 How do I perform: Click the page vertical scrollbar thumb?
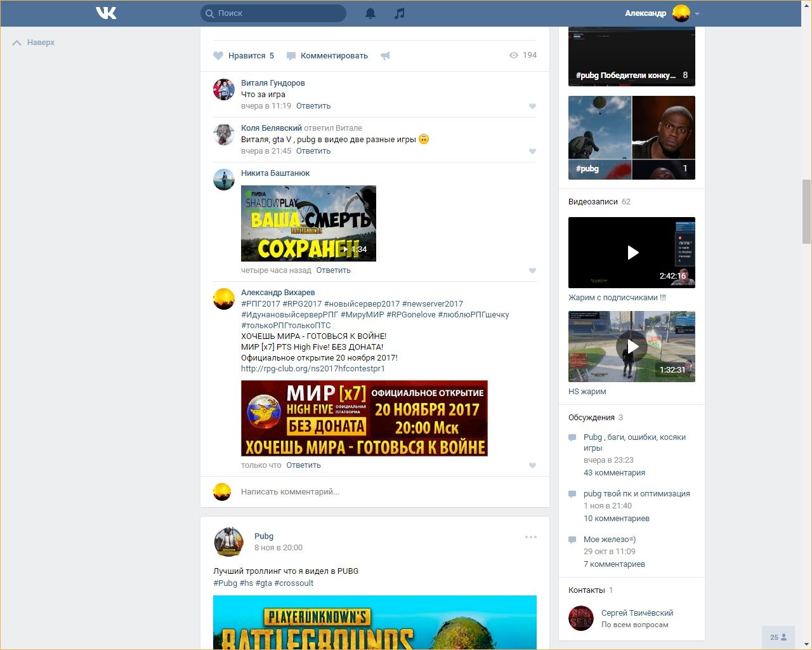click(x=806, y=211)
